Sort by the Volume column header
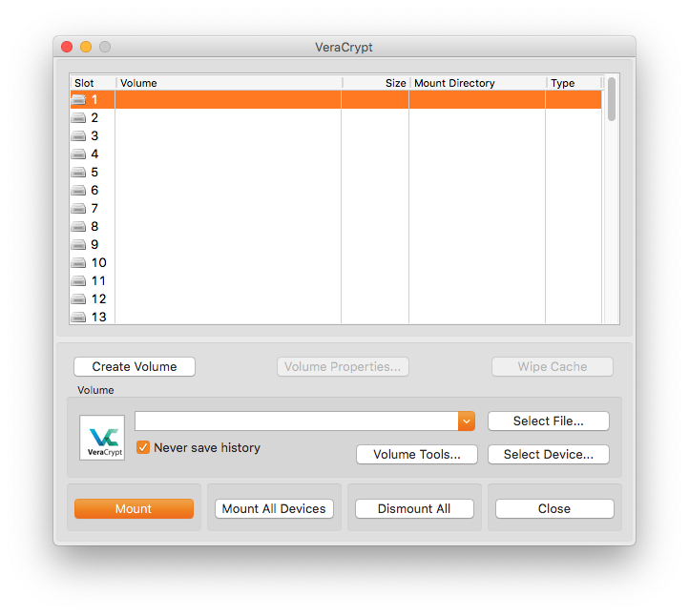The image size is (689, 616). coord(228,83)
